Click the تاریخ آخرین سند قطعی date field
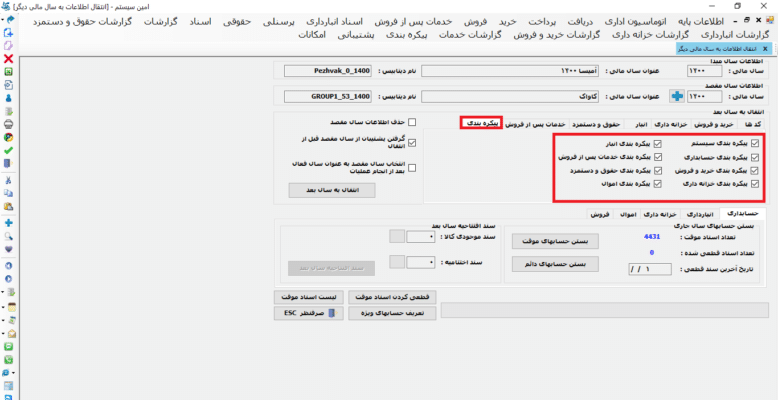 click(648, 269)
